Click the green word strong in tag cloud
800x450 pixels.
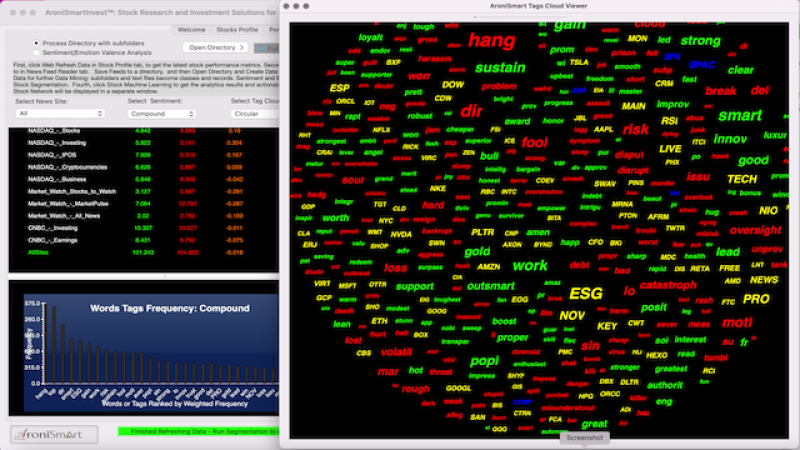[x=701, y=41]
